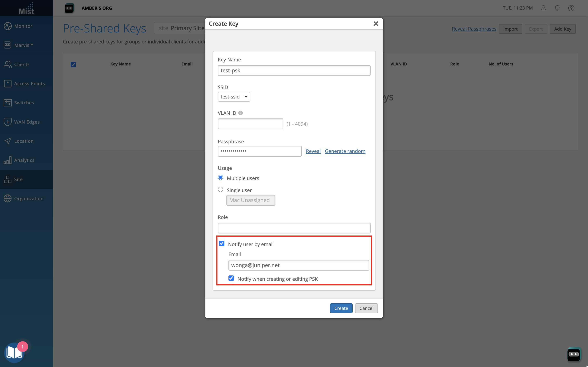Click the lightbulb icon in header
This screenshot has height=367, width=588.
[x=557, y=8]
